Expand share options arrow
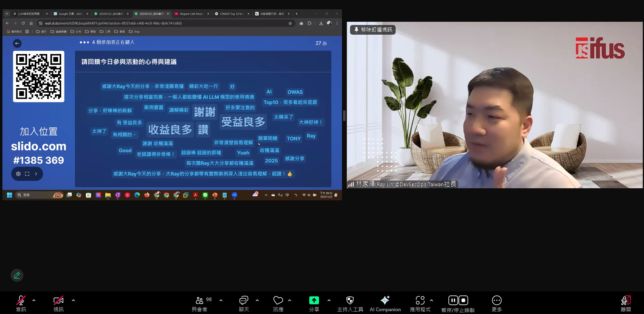 click(329, 300)
